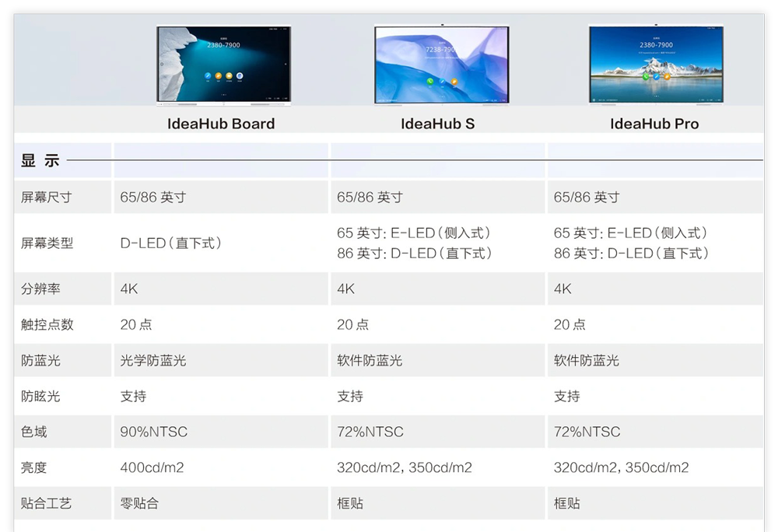The width and height of the screenshot is (778, 532).
Task: Select the 90%NTSC color gamut value
Action: (154, 432)
